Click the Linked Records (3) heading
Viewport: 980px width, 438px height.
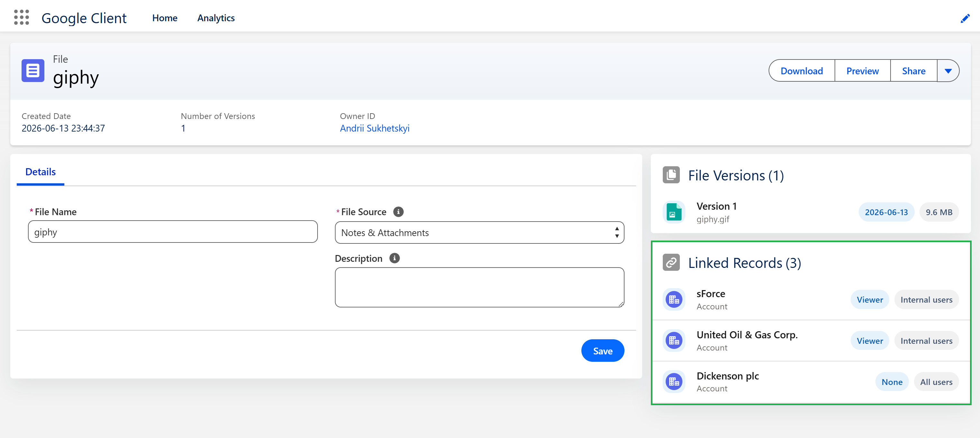(744, 263)
